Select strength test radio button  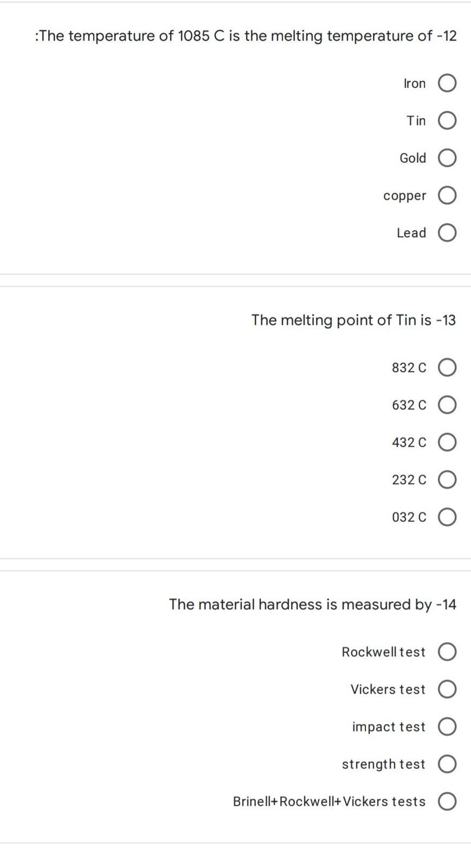[x=447, y=764]
